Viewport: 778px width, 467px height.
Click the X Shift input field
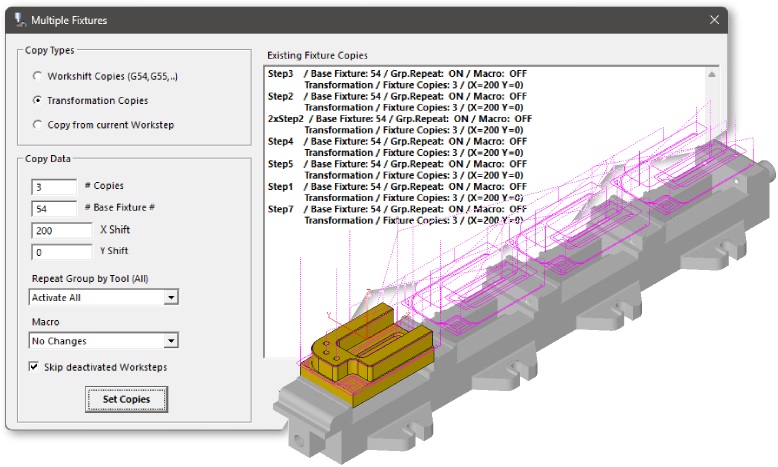pyautogui.click(x=62, y=230)
